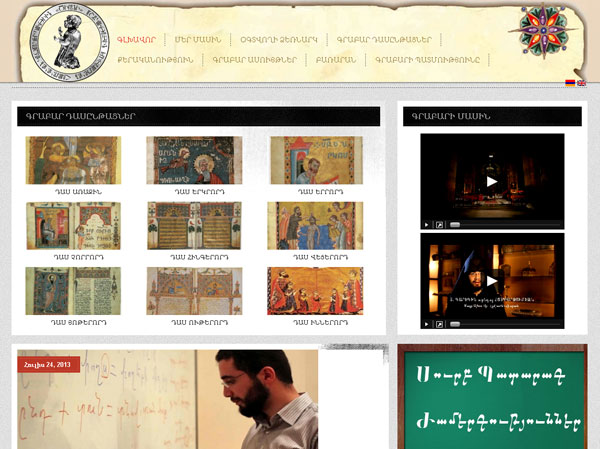Open the ՕԳՏՎՈՂԻ ՁԵՌՆԱՐԿ menu item
Screen dimensions: 600x449
point(279,39)
